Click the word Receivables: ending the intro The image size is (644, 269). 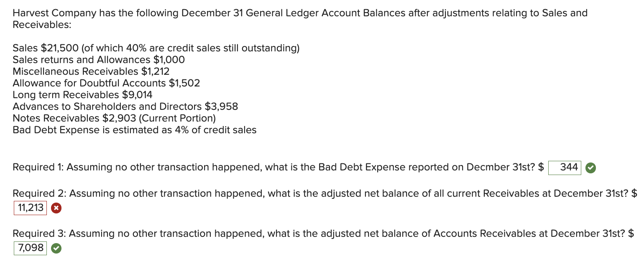click(42, 25)
